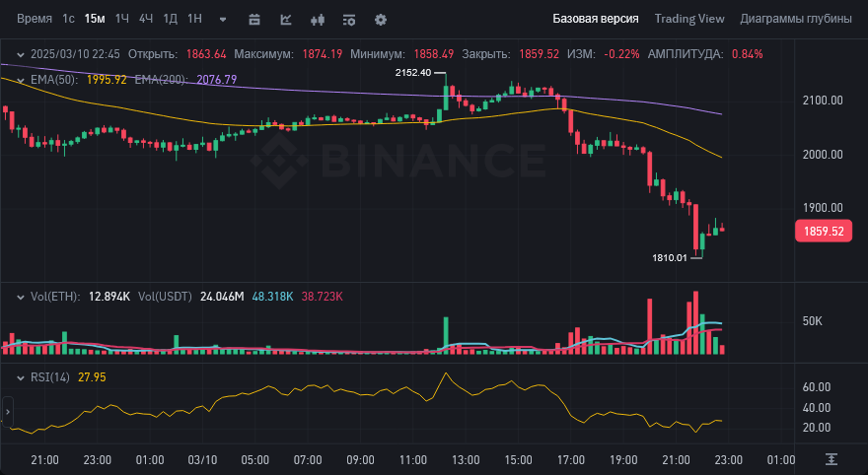The height and width of the screenshot is (475, 868).
Task: Open the technical indicators list icon
Action: coord(349,20)
